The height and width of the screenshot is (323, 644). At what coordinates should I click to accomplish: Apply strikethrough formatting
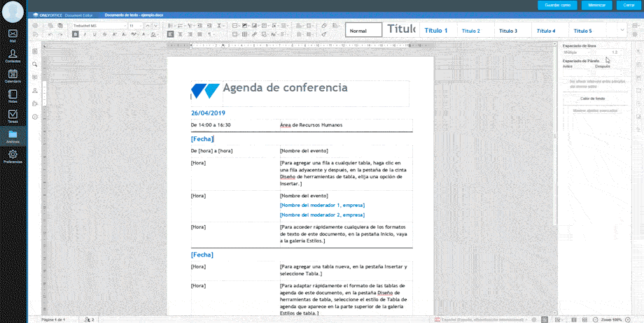104,34
